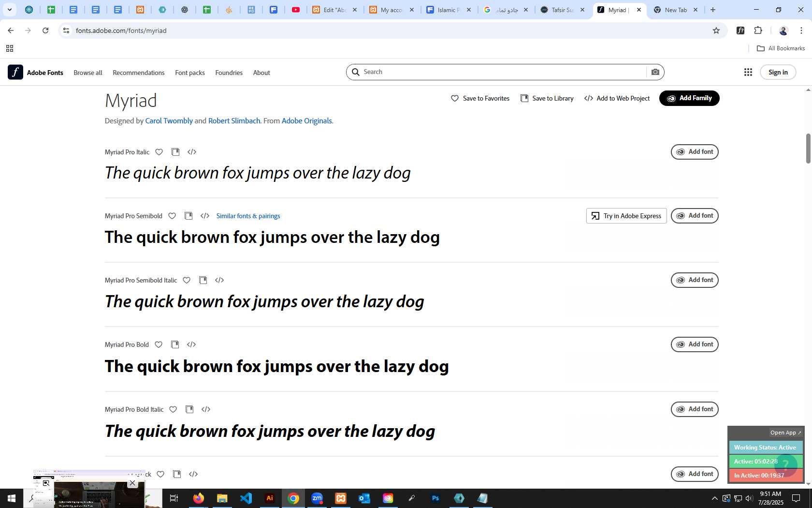Favorite Myriad Pro Bold with heart icon
The width and height of the screenshot is (812, 508).
coord(159,344)
